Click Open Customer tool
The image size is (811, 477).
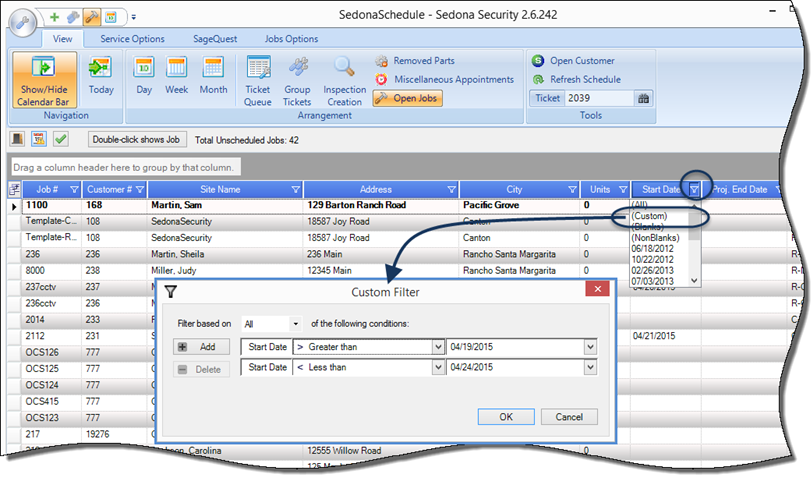pos(573,61)
